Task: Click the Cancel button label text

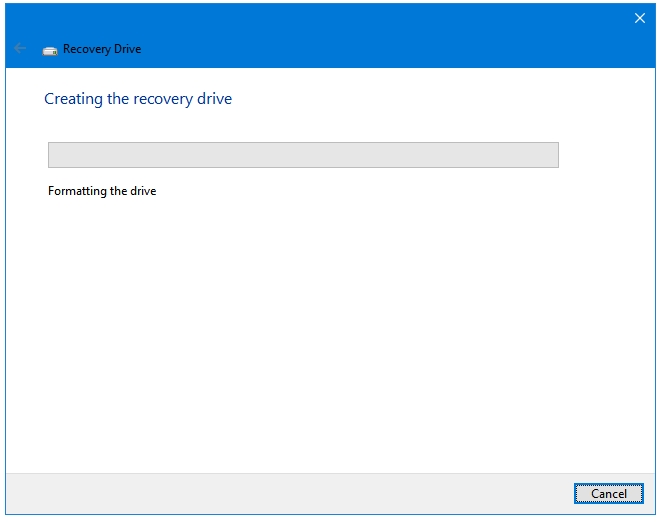Action: (x=609, y=493)
